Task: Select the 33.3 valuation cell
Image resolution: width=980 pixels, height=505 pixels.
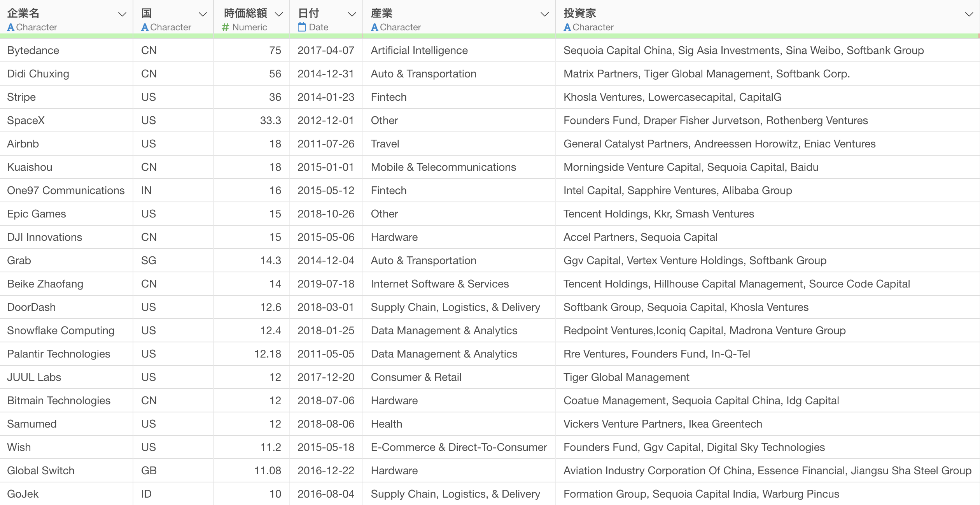Action: (252, 121)
